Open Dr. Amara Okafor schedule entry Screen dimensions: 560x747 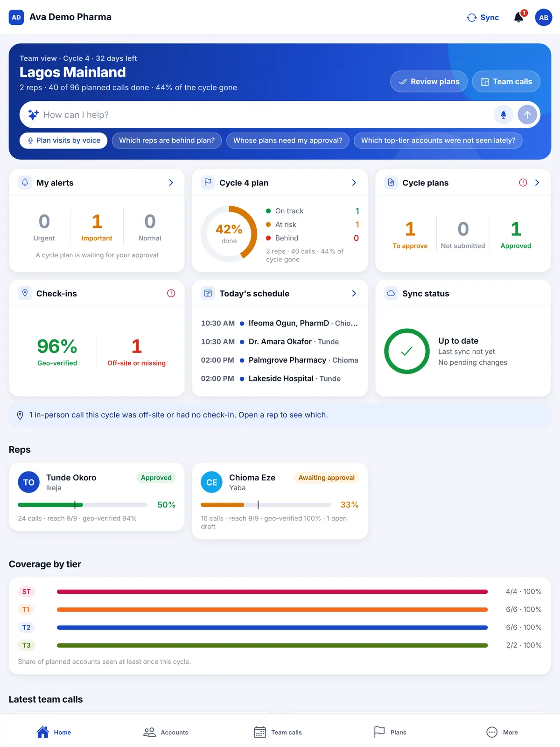(x=280, y=342)
